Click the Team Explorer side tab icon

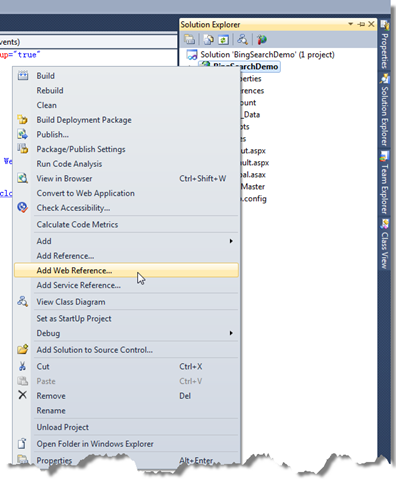(384, 156)
